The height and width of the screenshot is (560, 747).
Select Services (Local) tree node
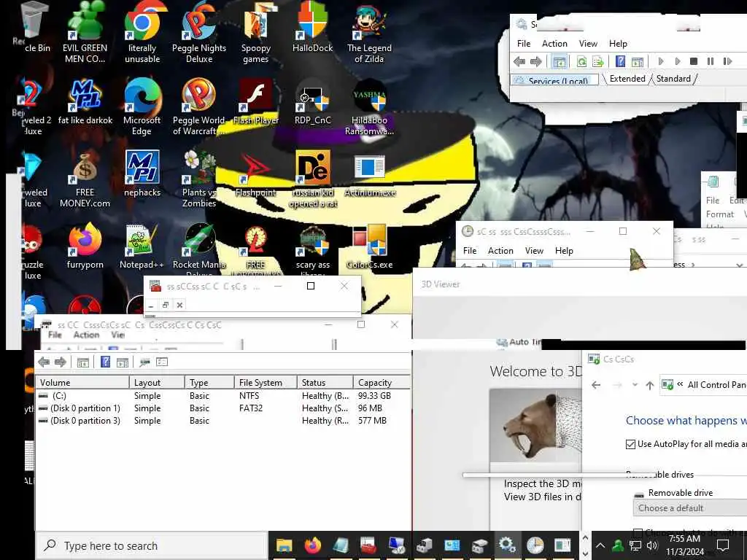pyautogui.click(x=555, y=80)
